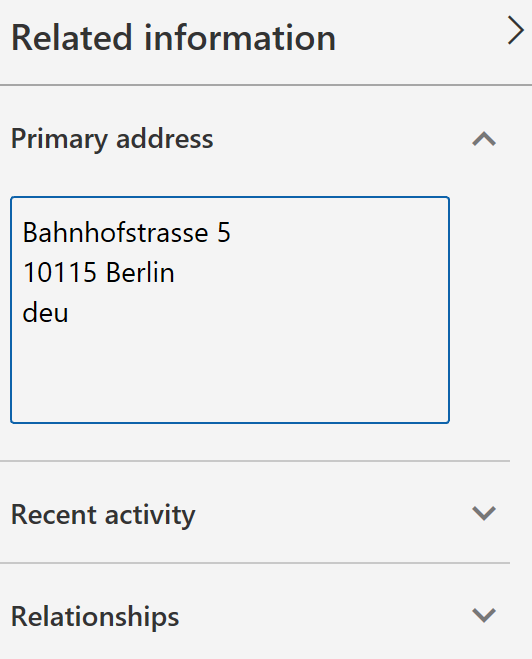532x659 pixels.
Task: Click the down chevron beside Recent activity
Action: coord(484,513)
